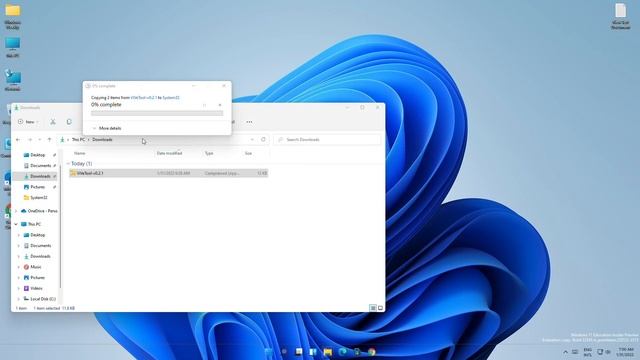Sort by Size column header
Screen dimensions: 640x360
click(x=248, y=153)
